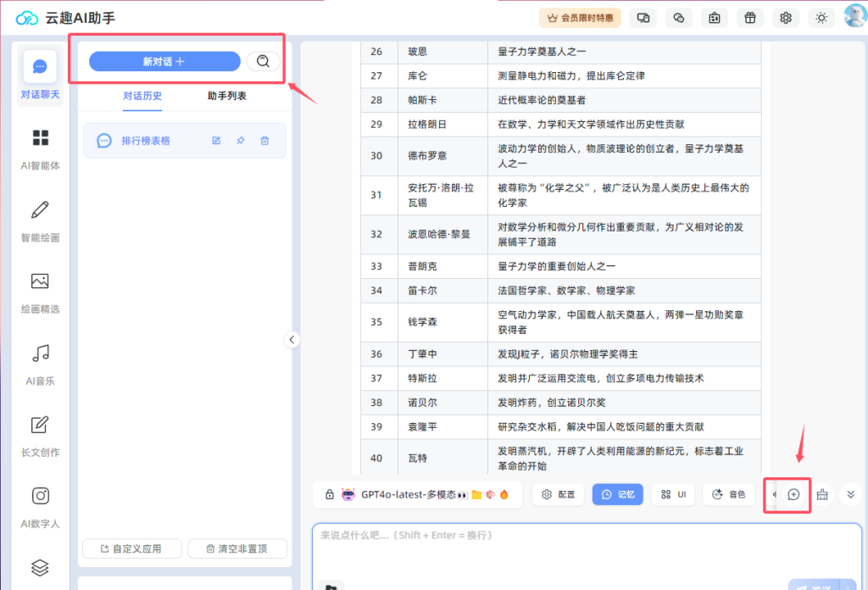
Task: Open the 音色 voice button
Action: (x=728, y=494)
